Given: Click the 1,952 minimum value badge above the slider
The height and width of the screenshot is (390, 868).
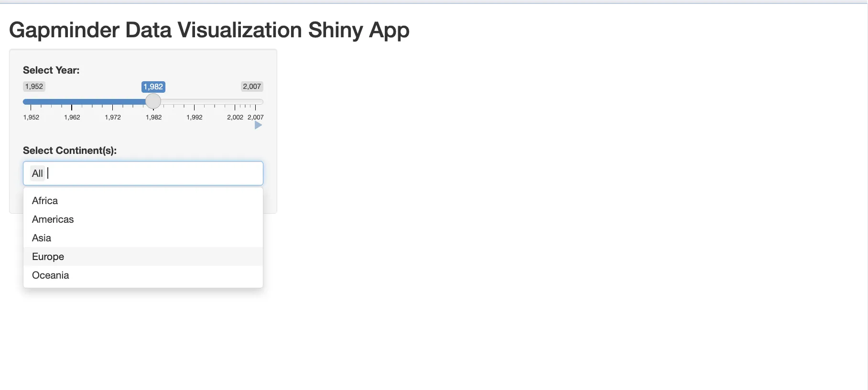Looking at the screenshot, I should [34, 87].
